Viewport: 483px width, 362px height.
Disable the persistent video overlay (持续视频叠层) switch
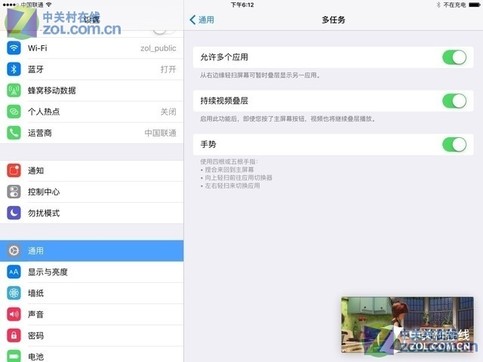tap(454, 101)
